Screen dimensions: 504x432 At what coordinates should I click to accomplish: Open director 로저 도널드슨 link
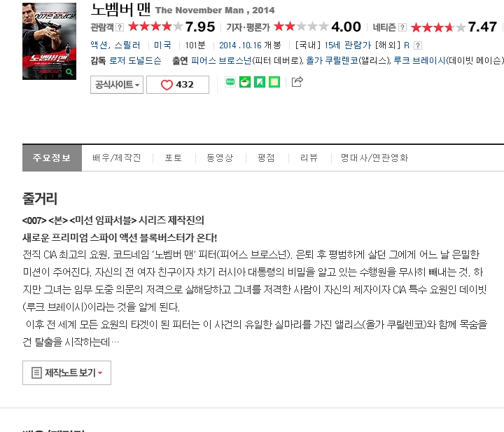click(x=135, y=60)
